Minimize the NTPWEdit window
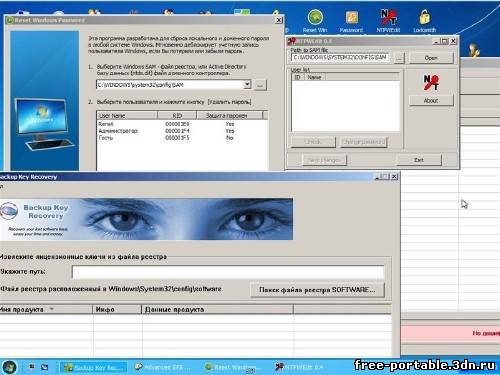 (x=436, y=41)
